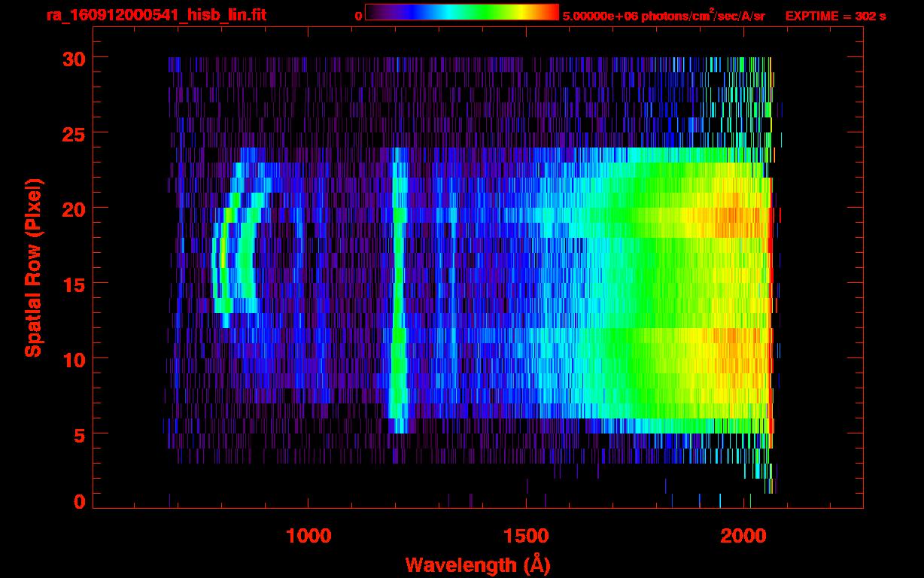Click the color bar minimum value 0

[358, 16]
